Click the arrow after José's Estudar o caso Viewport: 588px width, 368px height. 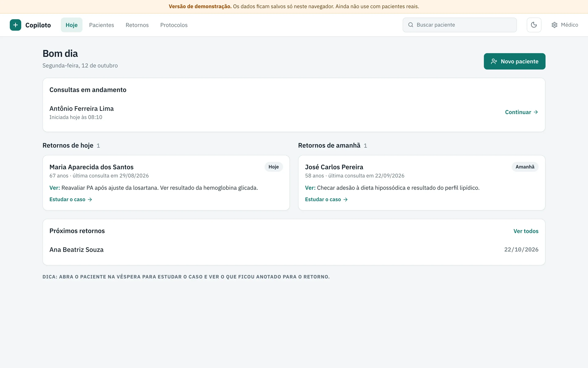345,200
